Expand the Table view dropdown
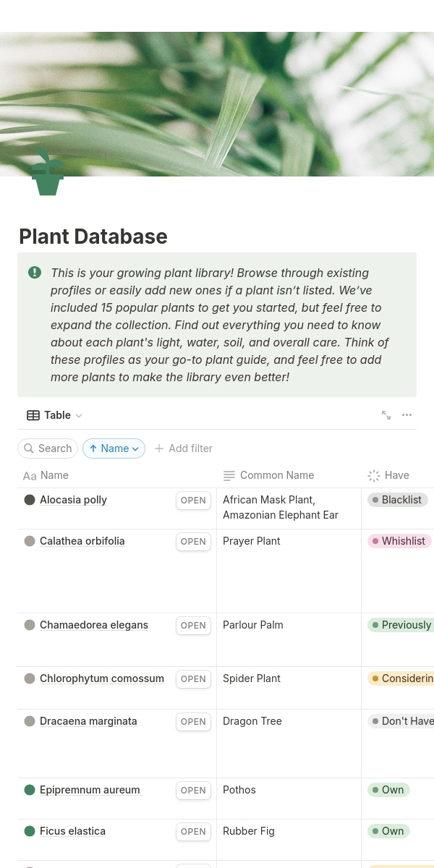This screenshot has height=868, width=434. coord(55,415)
